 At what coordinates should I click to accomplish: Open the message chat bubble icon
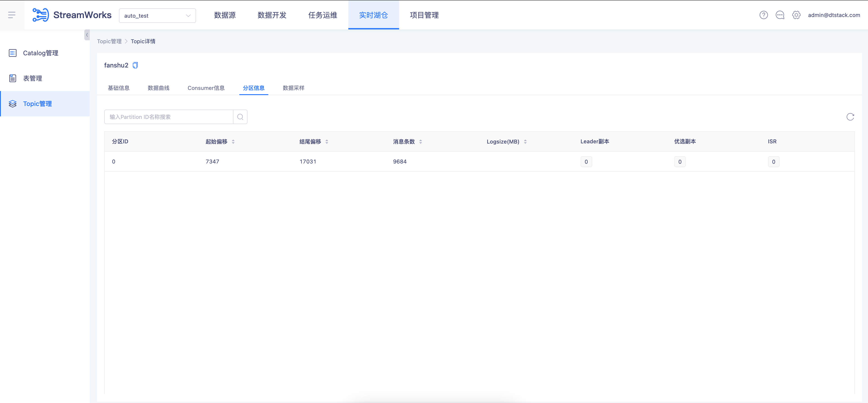click(780, 15)
